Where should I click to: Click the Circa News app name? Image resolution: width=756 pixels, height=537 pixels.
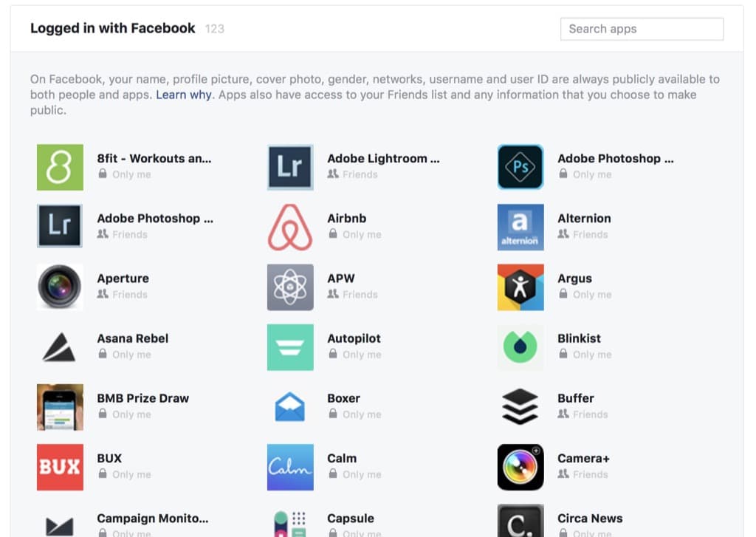point(590,519)
